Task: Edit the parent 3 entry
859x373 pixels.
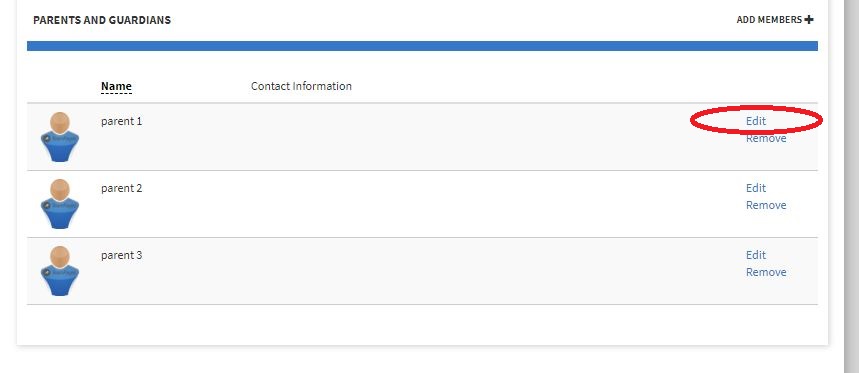Action: pos(756,255)
